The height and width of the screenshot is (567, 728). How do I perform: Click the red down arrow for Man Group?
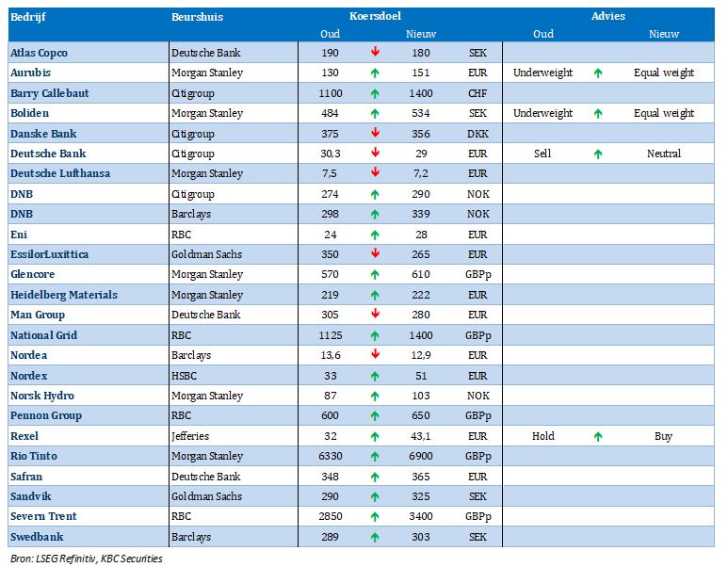375,315
